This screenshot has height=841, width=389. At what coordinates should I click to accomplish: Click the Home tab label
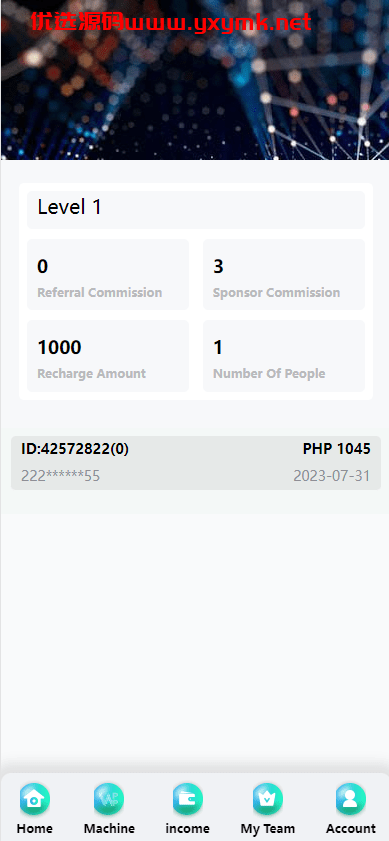[x=35, y=828]
